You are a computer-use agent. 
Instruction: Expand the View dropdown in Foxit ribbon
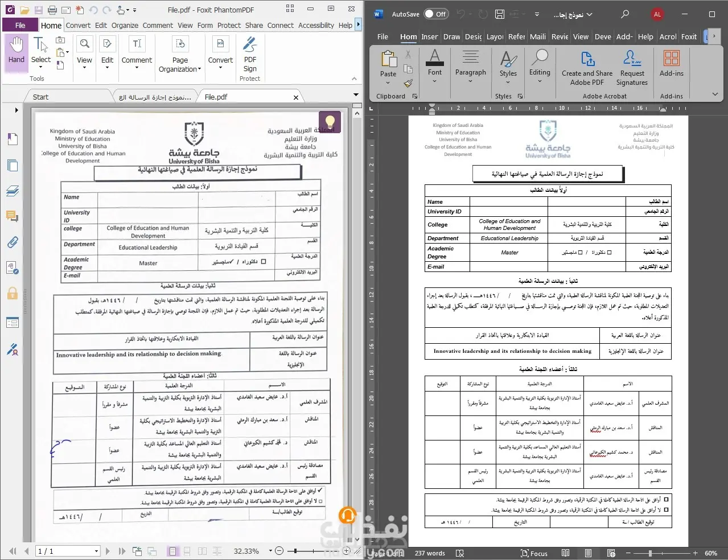84,68
